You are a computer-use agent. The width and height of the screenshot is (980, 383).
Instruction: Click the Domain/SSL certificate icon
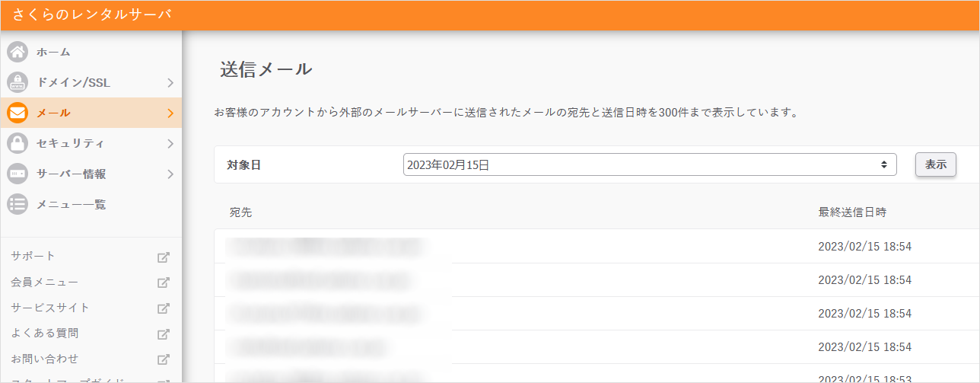click(17, 82)
